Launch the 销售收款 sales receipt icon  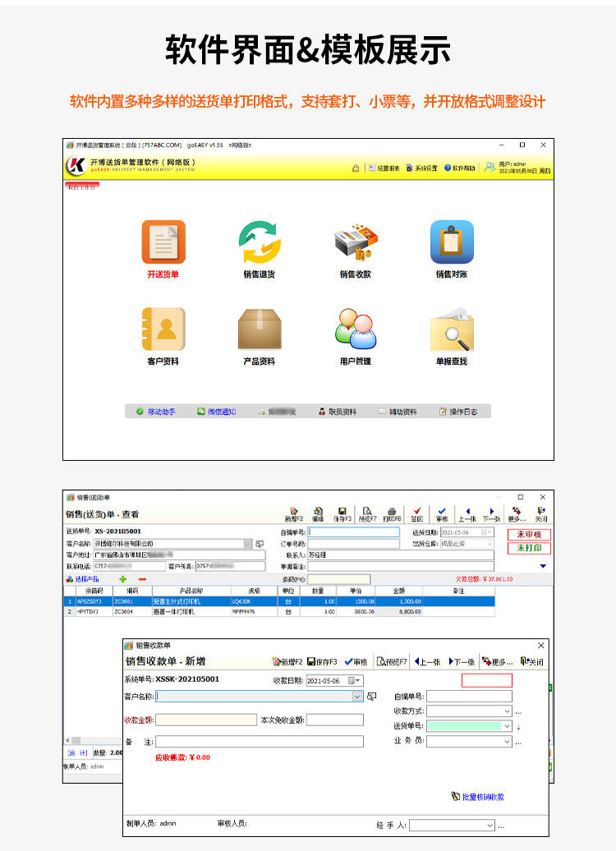click(x=356, y=242)
